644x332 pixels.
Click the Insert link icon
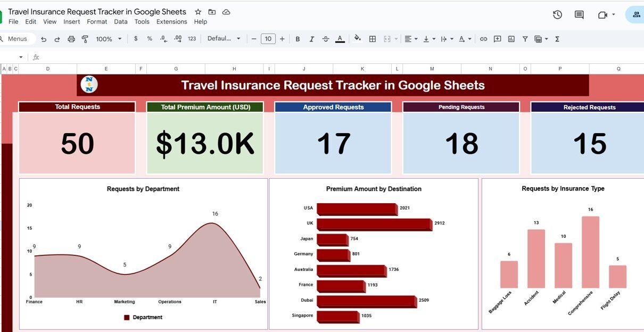(x=483, y=39)
